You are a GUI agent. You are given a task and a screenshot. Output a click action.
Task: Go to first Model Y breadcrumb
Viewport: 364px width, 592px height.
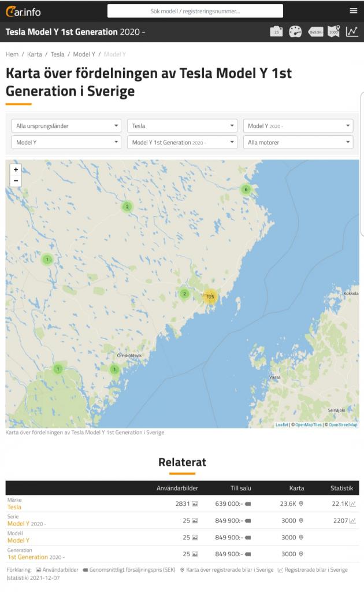(x=84, y=54)
